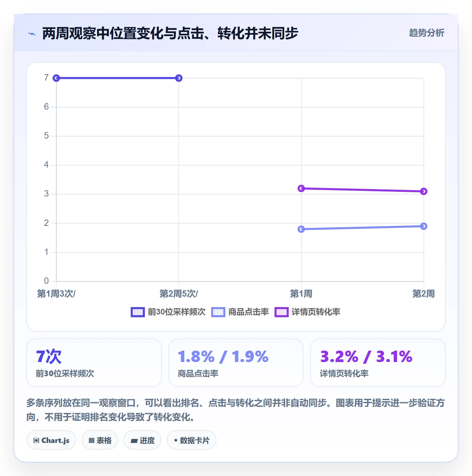This screenshot has width=472, height=476.
Task: Toggle 详情页转化率 legend item
Action: 307,312
